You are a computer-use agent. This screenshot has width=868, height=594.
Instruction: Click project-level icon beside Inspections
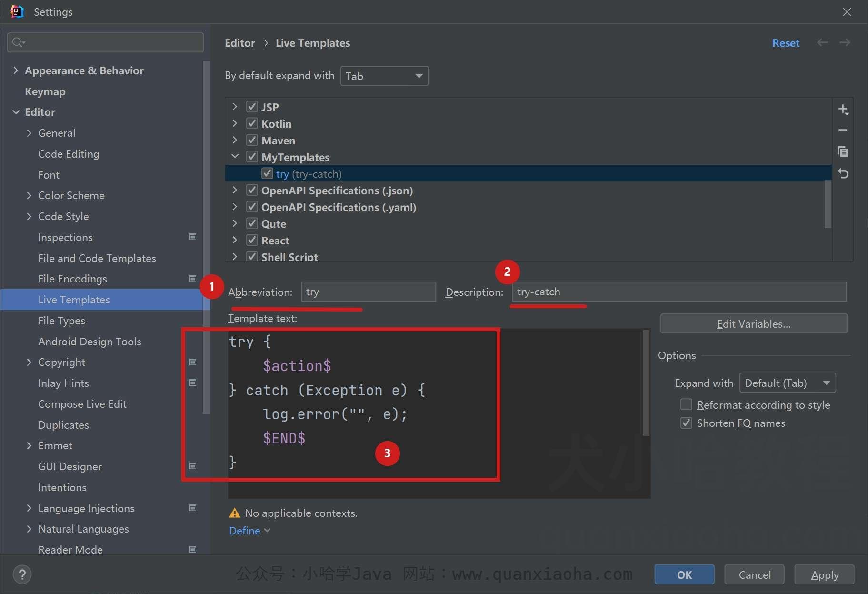pyautogui.click(x=193, y=237)
